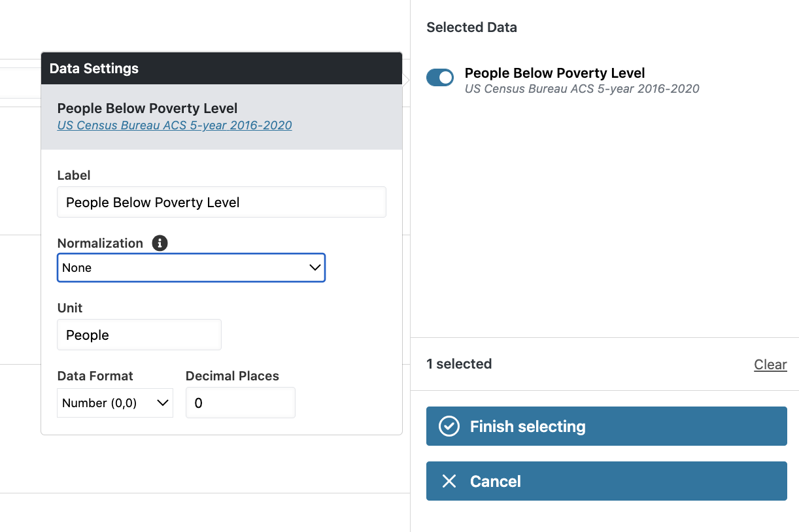Cancel the data selection
Screen dimensions: 799x532
(x=606, y=482)
